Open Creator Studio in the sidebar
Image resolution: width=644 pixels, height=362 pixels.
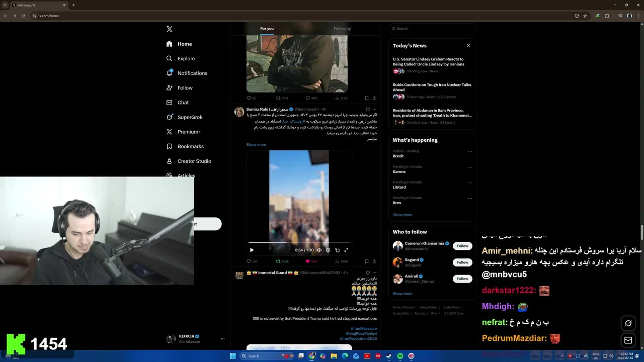coord(189,161)
